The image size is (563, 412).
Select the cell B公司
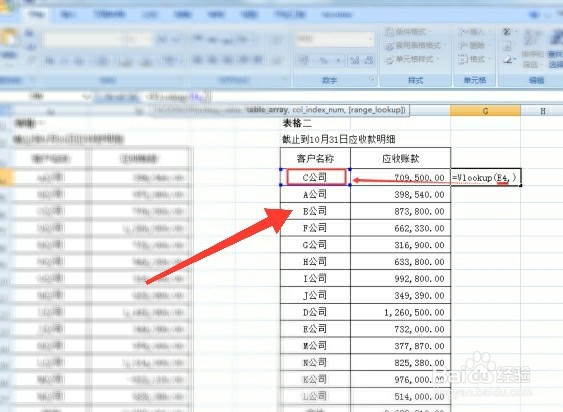point(315,211)
